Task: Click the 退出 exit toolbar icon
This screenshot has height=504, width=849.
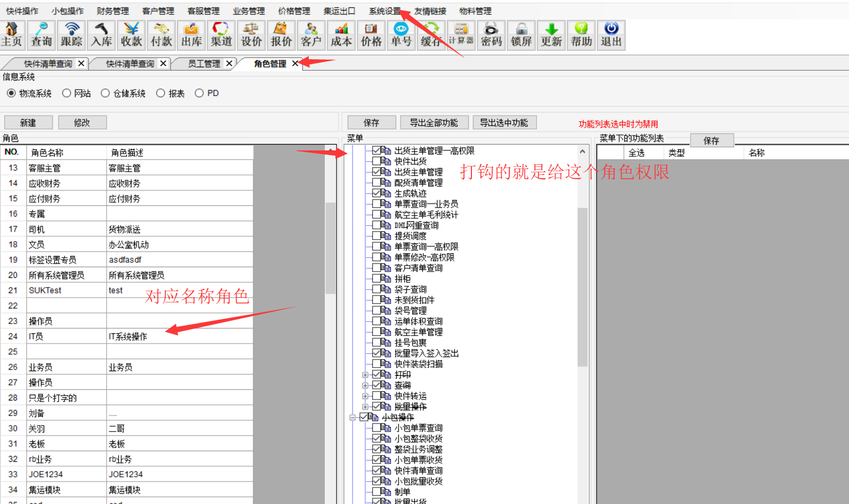Action: (611, 35)
